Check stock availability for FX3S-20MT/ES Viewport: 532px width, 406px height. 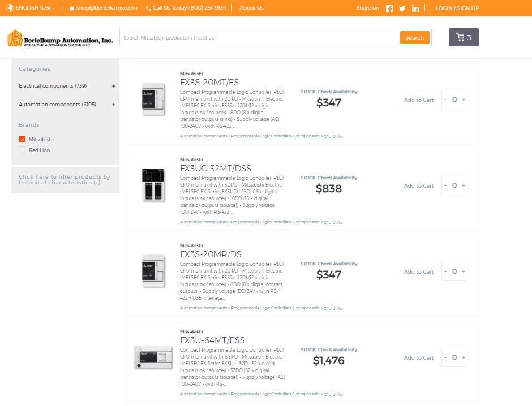pos(328,92)
